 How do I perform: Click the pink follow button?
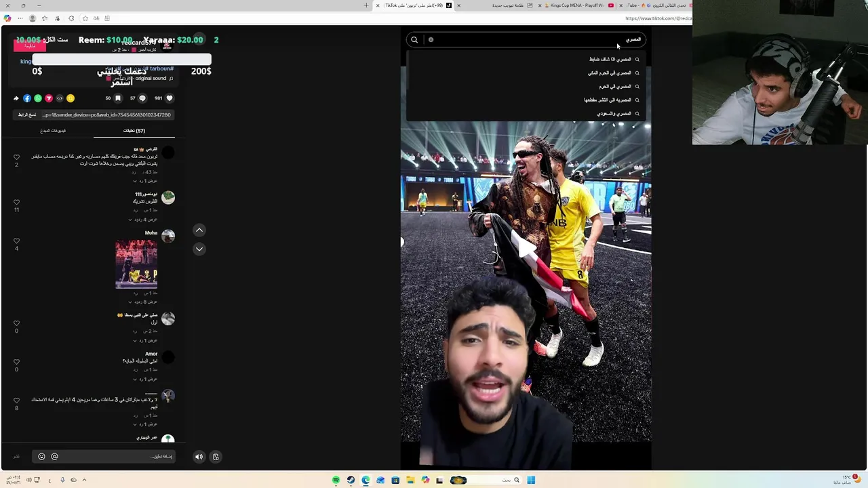(30, 46)
